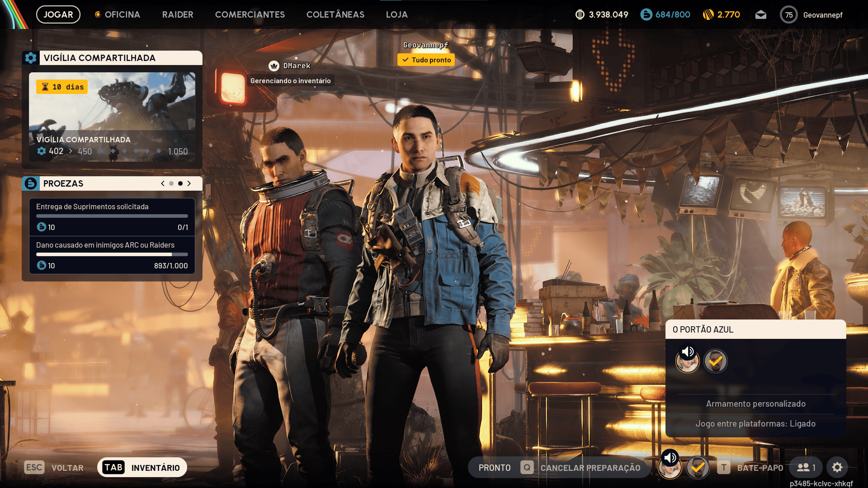Click the player avatar in the bottom bar

[x=670, y=468]
